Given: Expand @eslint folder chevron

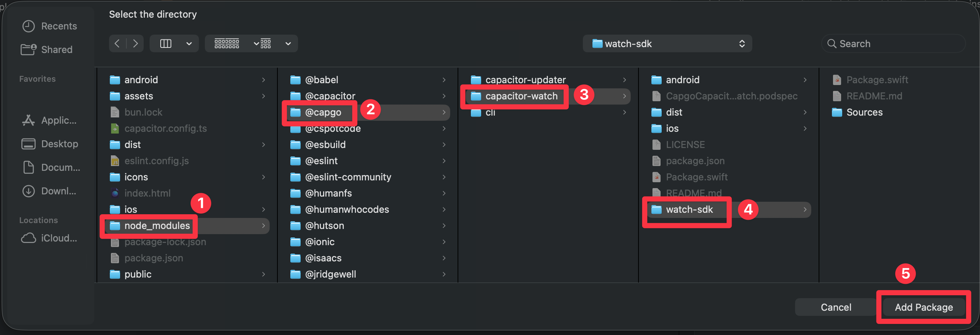Looking at the screenshot, I should click(x=444, y=161).
